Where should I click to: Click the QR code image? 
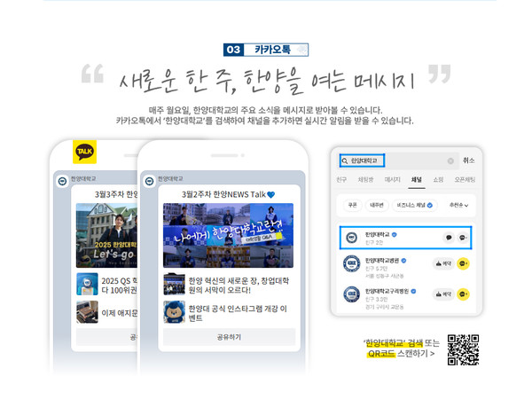[463, 349]
